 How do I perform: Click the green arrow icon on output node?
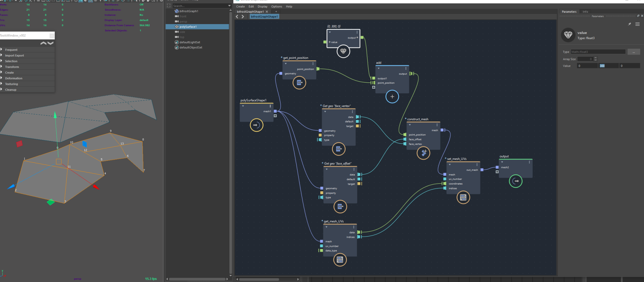point(516,181)
